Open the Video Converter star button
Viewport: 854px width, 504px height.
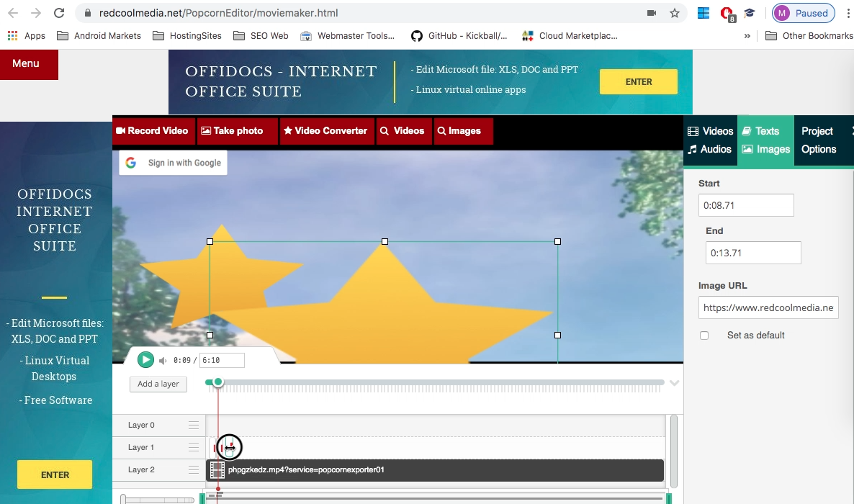pyautogui.click(x=325, y=131)
